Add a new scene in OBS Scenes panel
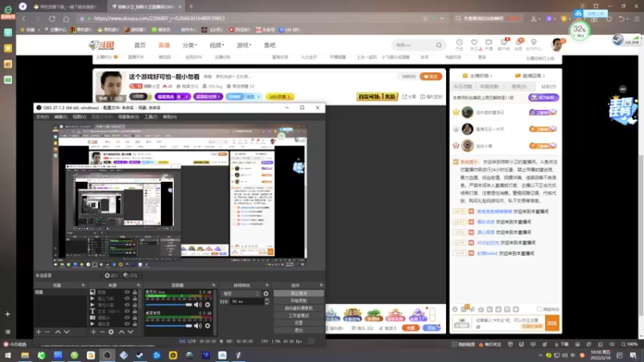 coord(39,331)
